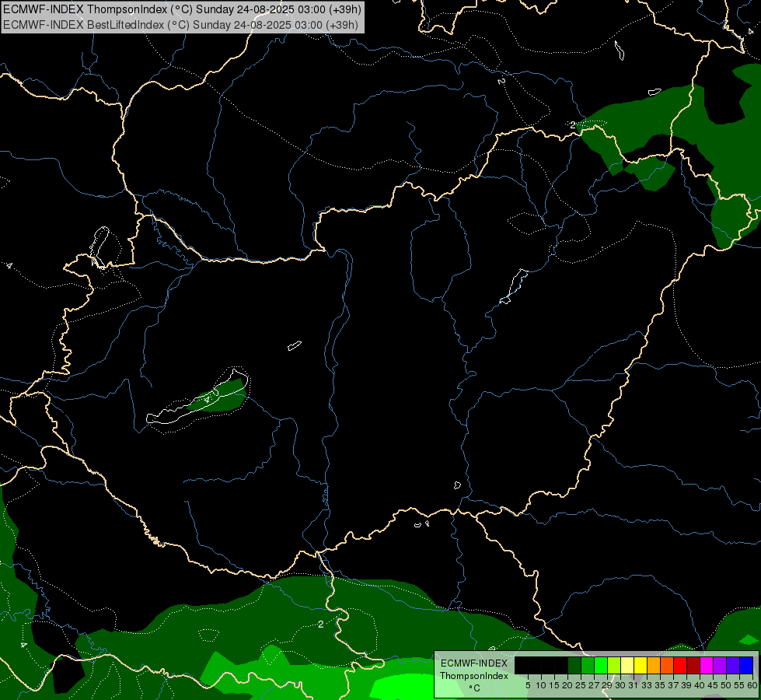Click legend scale value '45'

713,685
